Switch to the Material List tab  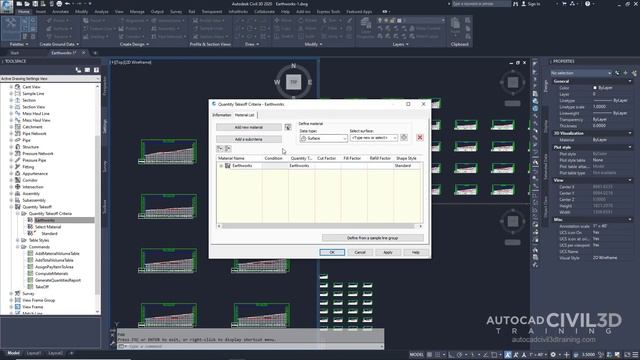pyautogui.click(x=244, y=115)
